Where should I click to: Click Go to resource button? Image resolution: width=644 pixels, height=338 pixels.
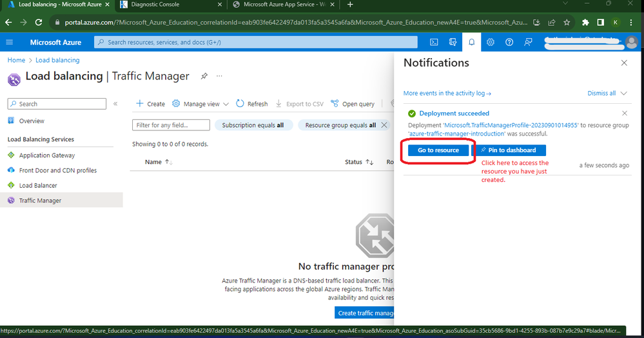click(x=438, y=150)
